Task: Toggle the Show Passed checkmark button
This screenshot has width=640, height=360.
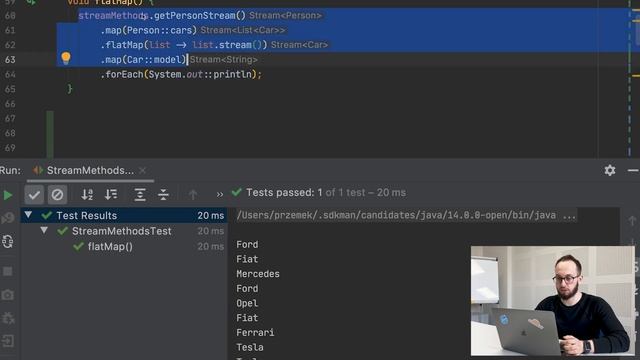Action: (x=34, y=195)
